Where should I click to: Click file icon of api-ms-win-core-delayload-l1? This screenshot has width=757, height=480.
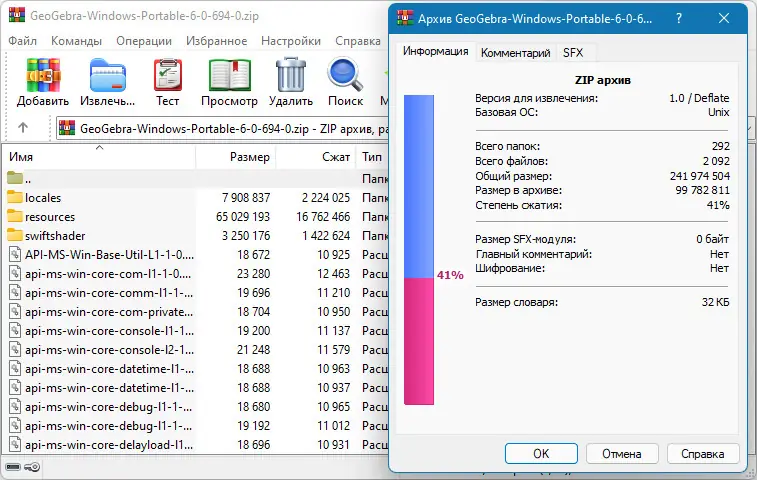[15, 444]
